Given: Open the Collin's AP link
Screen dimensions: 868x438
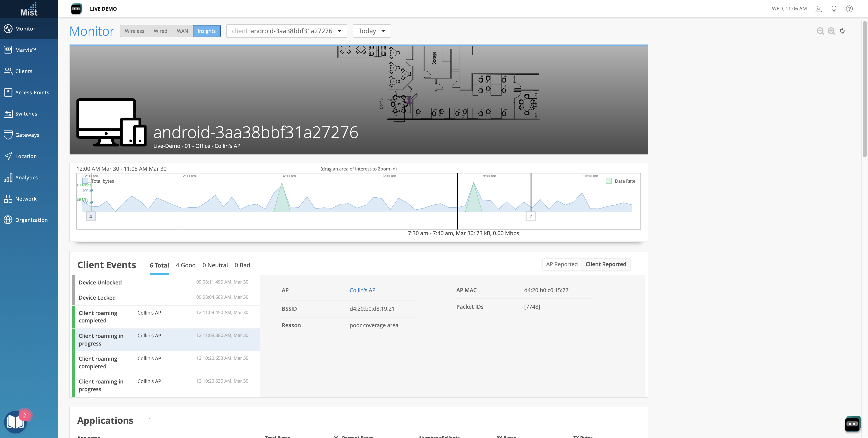Looking at the screenshot, I should coord(362,290).
